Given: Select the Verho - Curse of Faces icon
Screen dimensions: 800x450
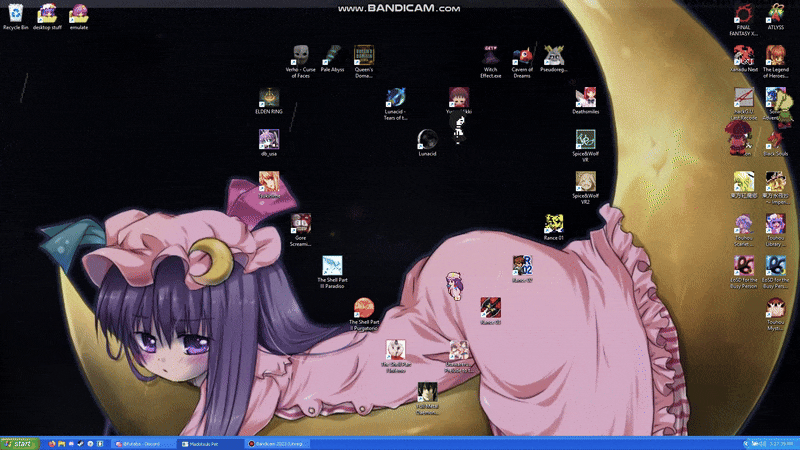Looking at the screenshot, I should point(299,55).
